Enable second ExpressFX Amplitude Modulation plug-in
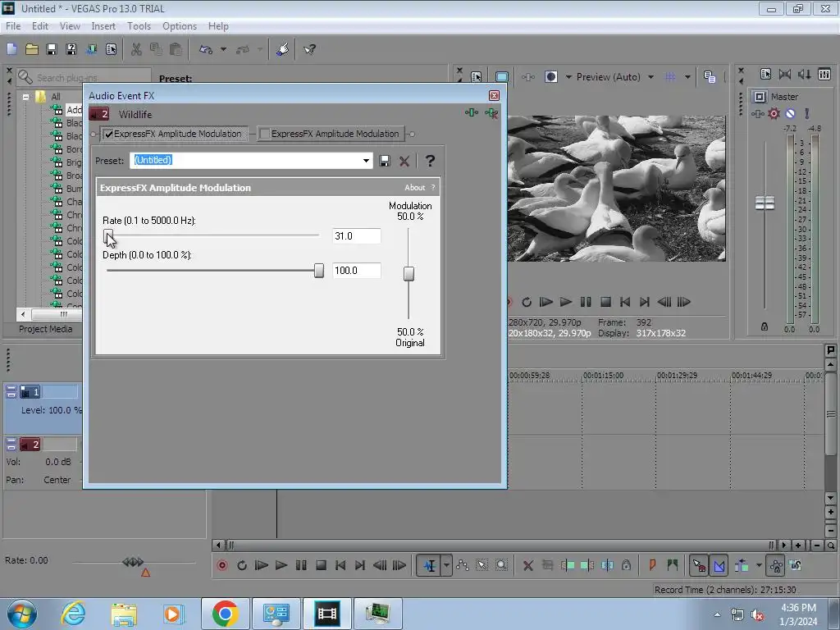Screen dimensions: 840x630 tap(264, 134)
